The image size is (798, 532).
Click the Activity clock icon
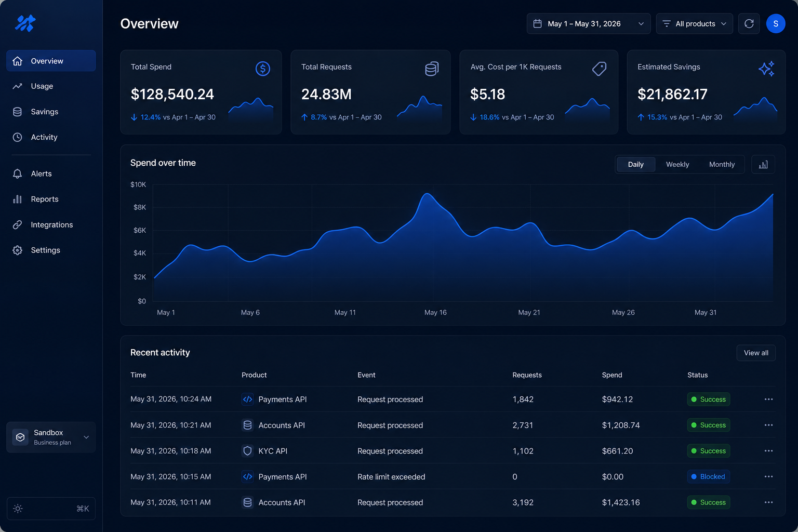tap(18, 137)
